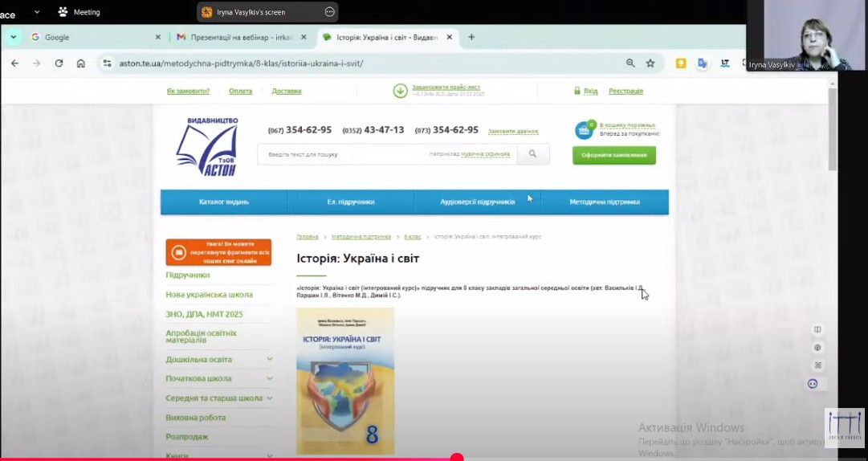868x461 pixels.
Task: Open the tab search dropdown arrow
Action: [x=14, y=37]
